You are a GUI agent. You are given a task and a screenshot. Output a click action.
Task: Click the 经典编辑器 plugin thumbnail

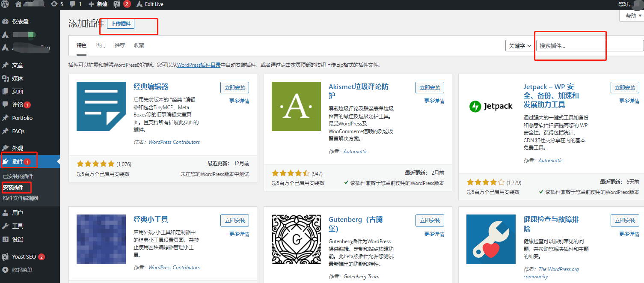pyautogui.click(x=101, y=106)
